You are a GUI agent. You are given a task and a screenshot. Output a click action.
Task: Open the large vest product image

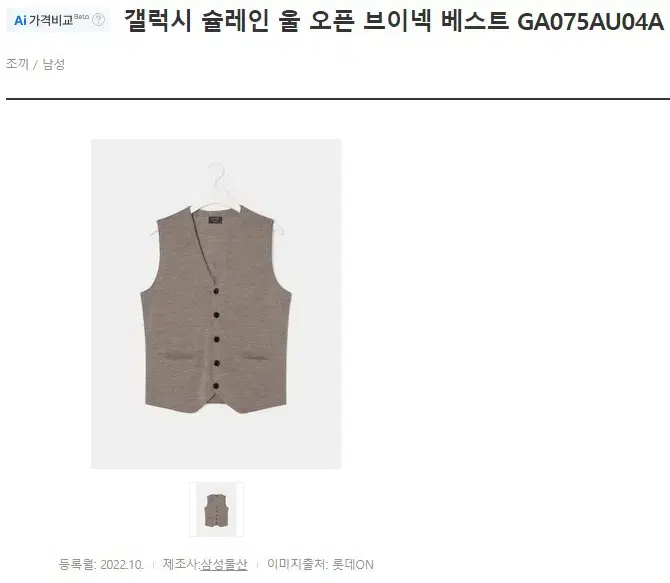click(216, 304)
